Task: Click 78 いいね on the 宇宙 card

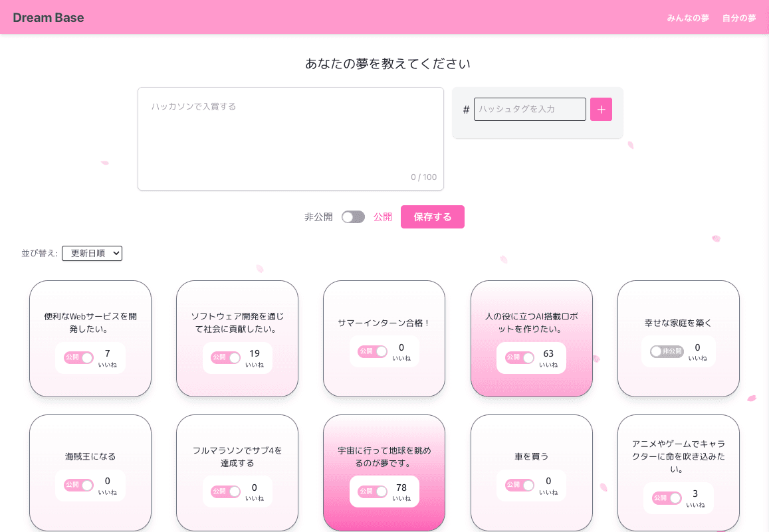Action: (401, 491)
